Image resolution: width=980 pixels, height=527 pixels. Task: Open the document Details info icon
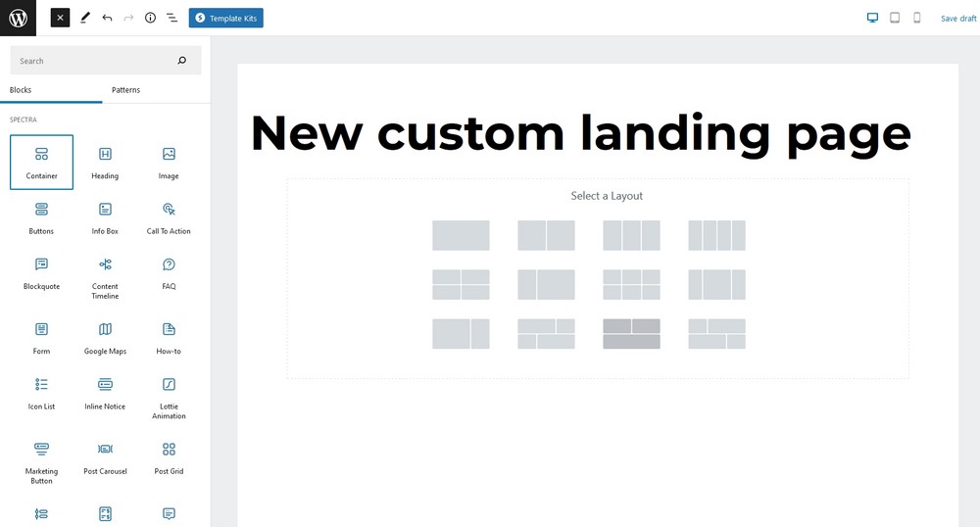[150, 18]
